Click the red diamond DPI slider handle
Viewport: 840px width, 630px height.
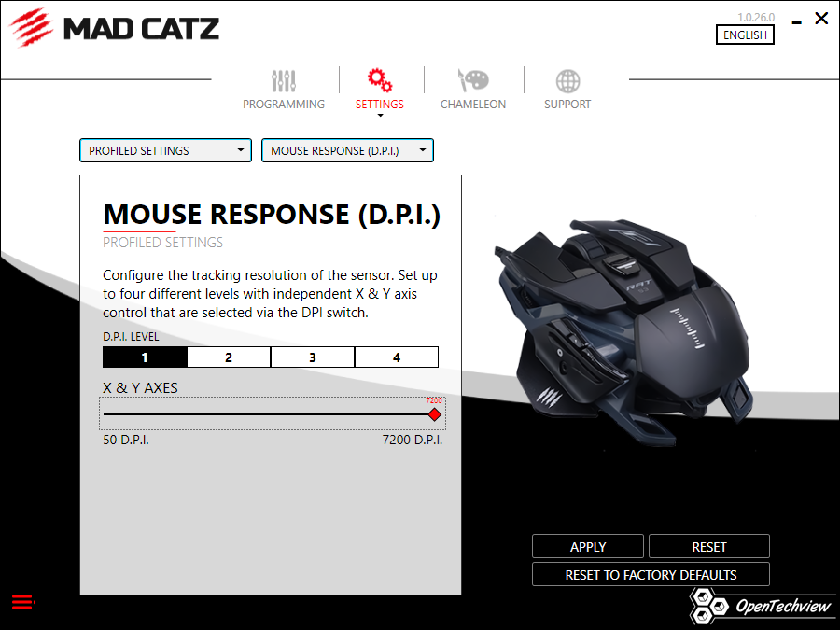pos(434,414)
